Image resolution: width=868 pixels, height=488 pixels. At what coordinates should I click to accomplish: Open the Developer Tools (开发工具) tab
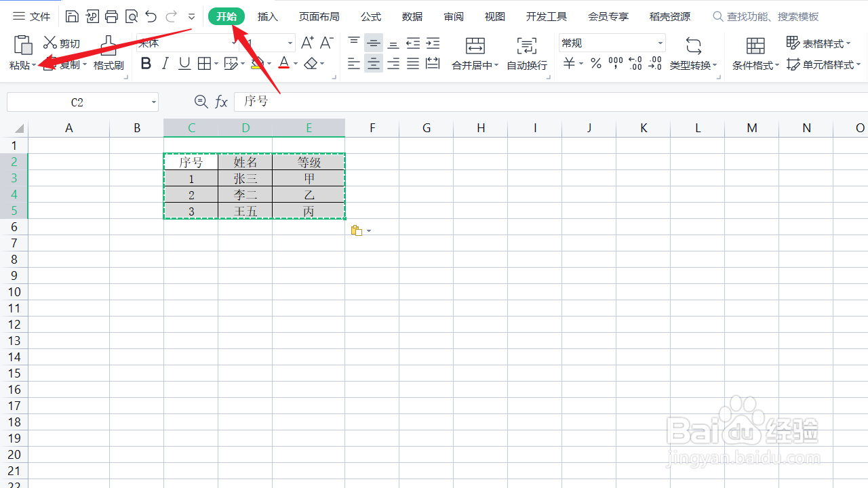547,16
